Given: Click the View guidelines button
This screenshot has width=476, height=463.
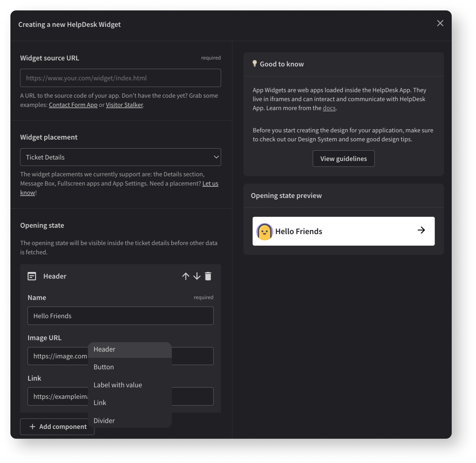Looking at the screenshot, I should click(x=343, y=158).
